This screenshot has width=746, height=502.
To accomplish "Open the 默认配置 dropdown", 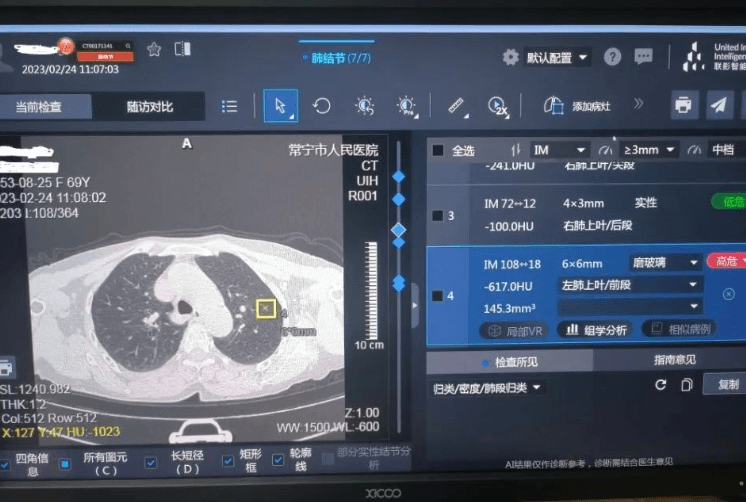I will click(x=557, y=57).
